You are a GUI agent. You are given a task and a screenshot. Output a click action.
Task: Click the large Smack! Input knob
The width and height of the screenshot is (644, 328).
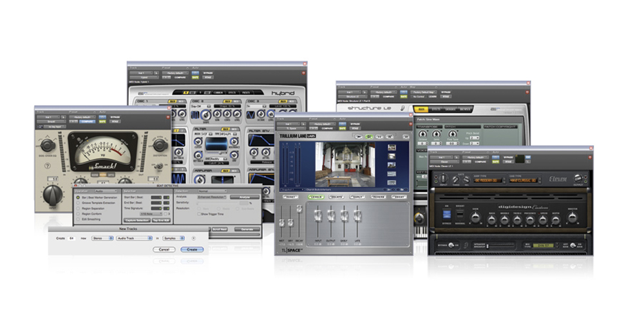click(x=53, y=195)
